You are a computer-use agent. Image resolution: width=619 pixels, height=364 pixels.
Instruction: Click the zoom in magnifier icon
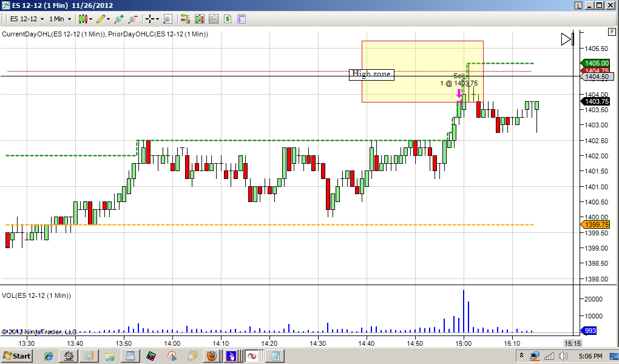(119, 19)
